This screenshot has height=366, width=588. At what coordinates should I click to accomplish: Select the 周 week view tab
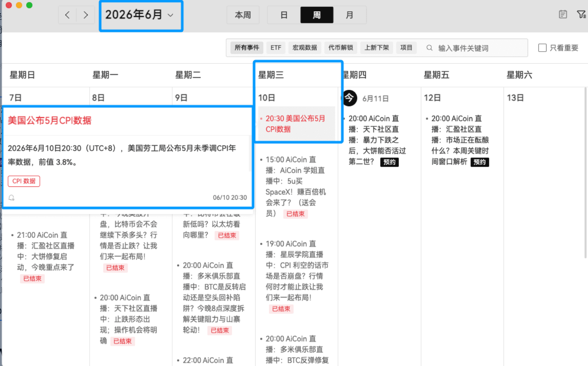(317, 15)
